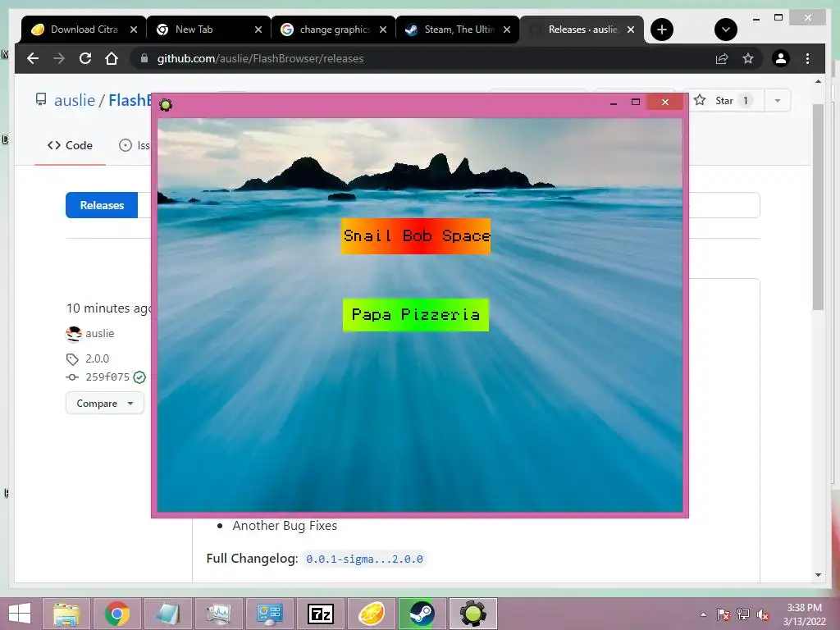The width and height of the screenshot is (840, 630).
Task: Select the Releases · auslie tab
Action: click(x=582, y=30)
